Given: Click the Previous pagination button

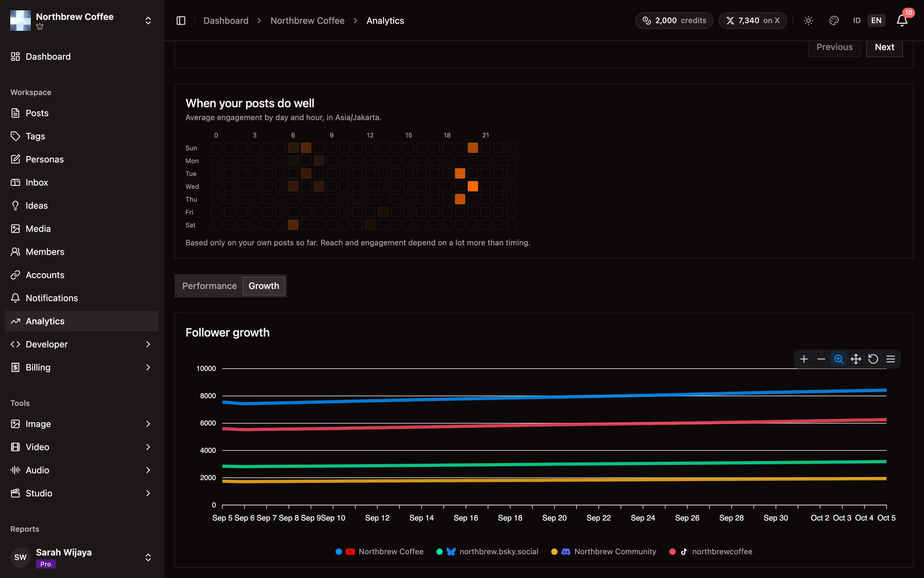Looking at the screenshot, I should pos(834,48).
